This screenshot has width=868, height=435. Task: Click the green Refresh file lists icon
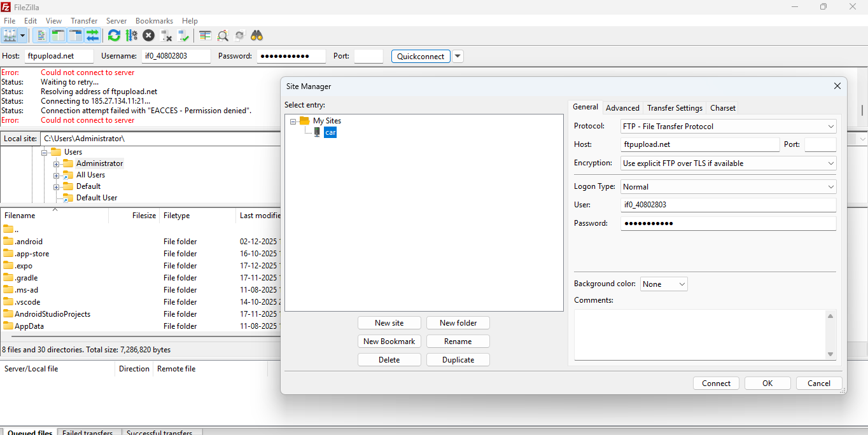pyautogui.click(x=114, y=36)
